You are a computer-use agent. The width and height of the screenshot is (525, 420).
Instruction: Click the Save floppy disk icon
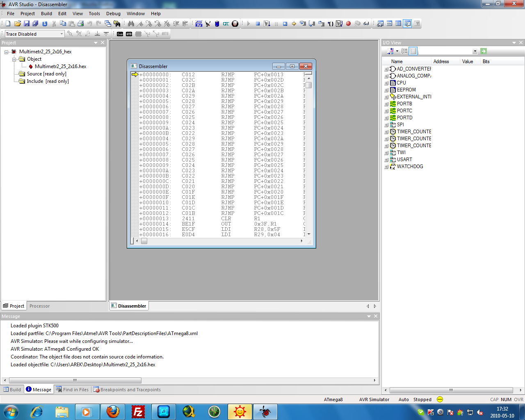(26, 24)
